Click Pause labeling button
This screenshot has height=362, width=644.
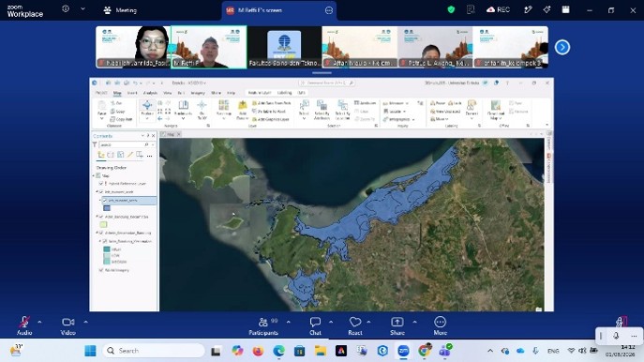pos(438,103)
